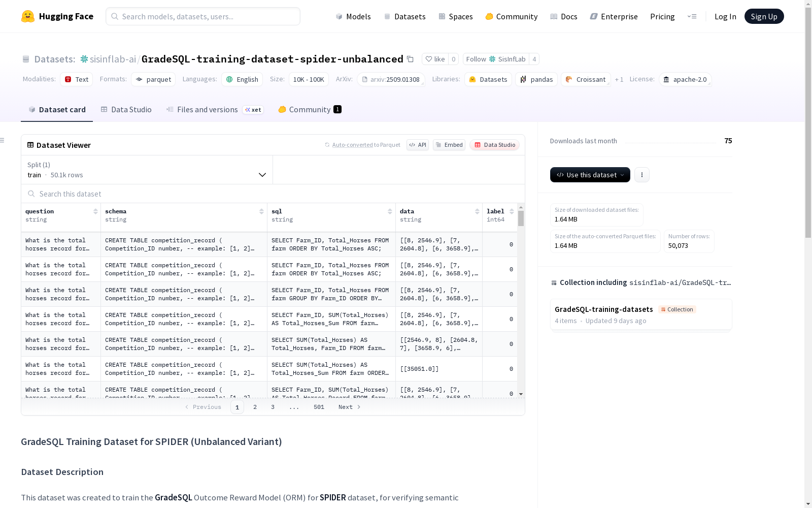This screenshot has height=508, width=812.
Task: Click the Search this dataset field
Action: tap(273, 194)
